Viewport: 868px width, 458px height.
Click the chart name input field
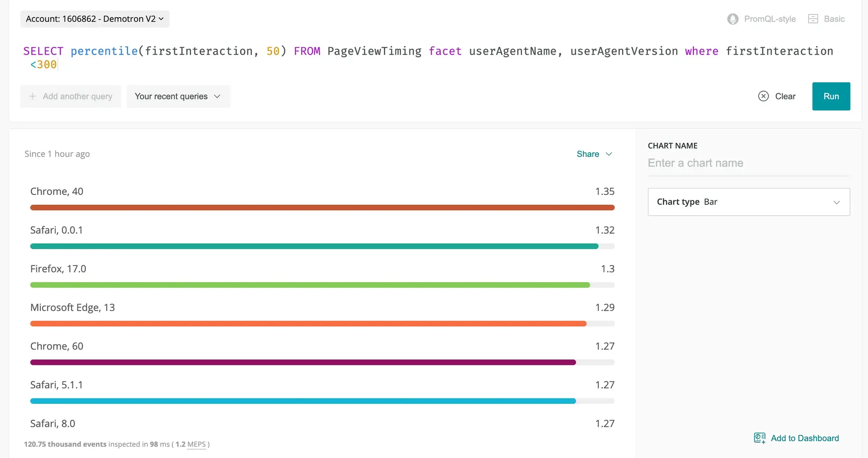coord(748,163)
